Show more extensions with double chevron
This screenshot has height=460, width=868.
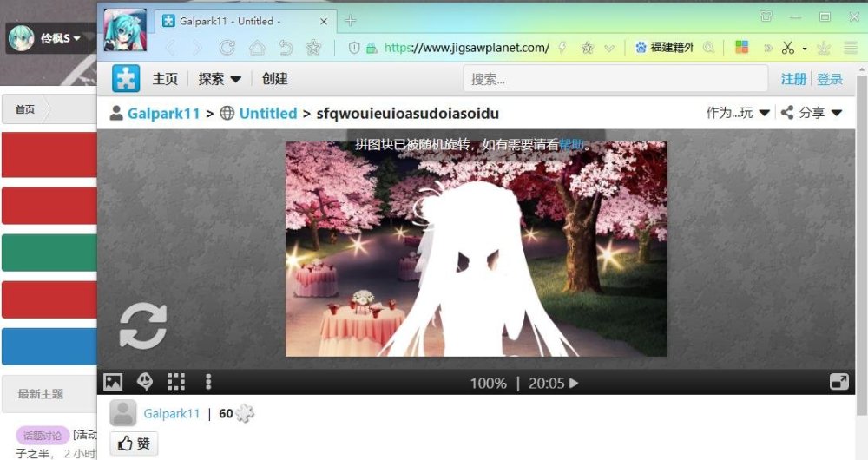point(768,48)
